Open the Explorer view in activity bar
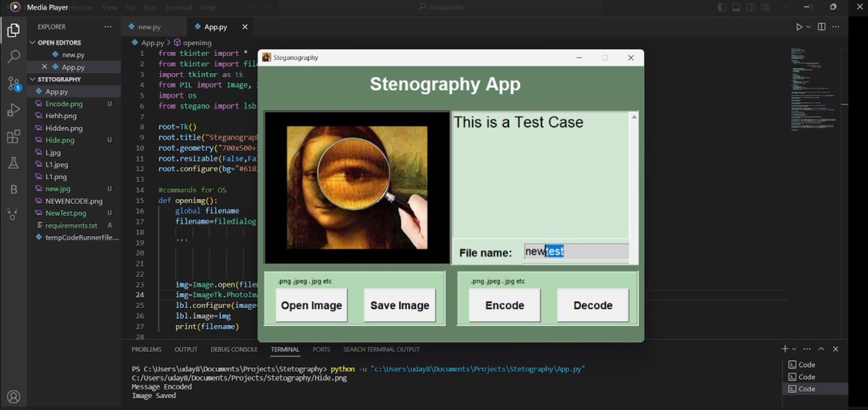This screenshot has height=410, width=868. (x=14, y=30)
